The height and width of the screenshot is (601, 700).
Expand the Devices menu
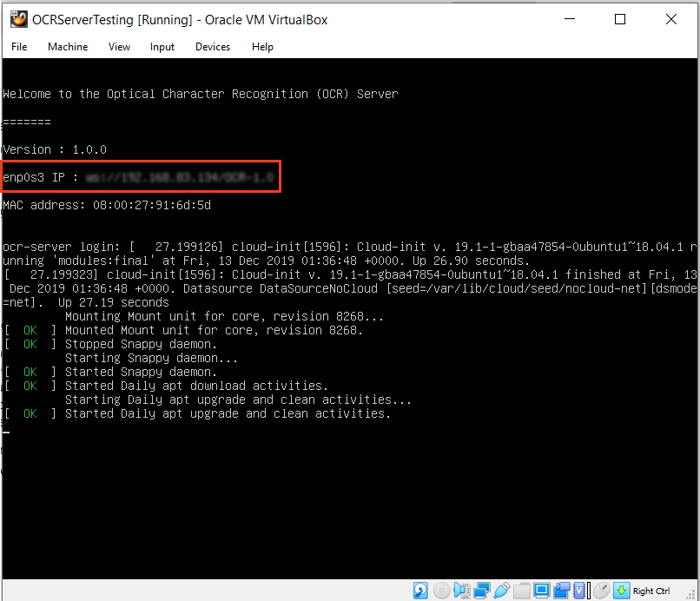point(213,47)
